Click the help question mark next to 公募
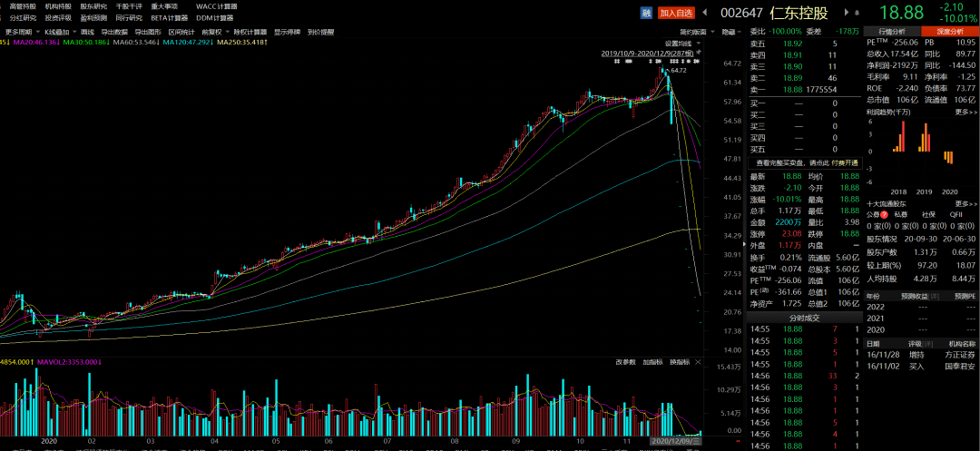 (884, 214)
